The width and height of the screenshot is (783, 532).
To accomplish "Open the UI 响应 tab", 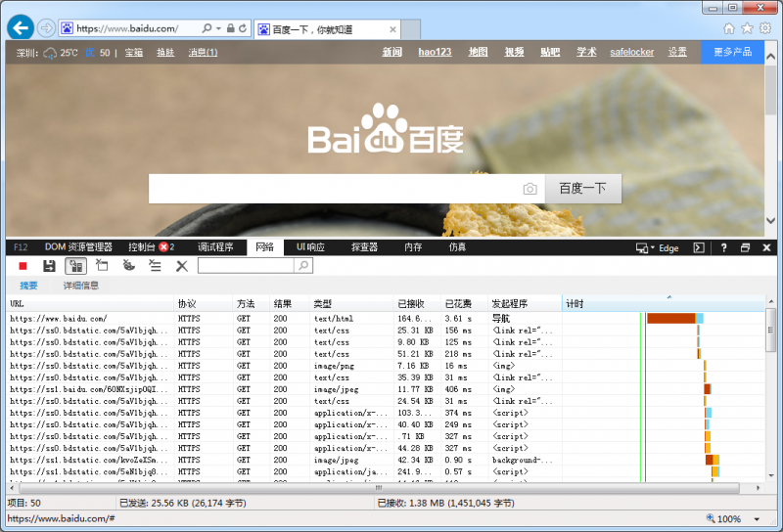I will [310, 247].
